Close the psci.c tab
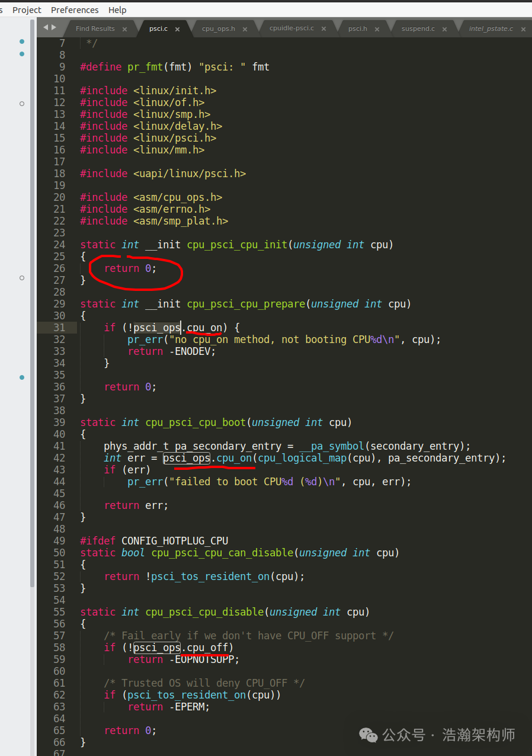Viewport: 532px width, 756px height. [x=177, y=29]
